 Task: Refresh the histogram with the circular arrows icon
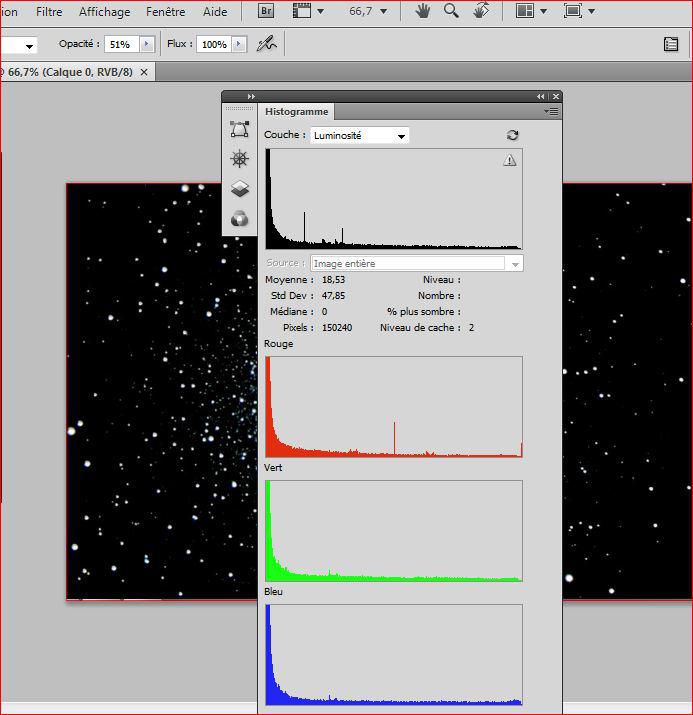pos(512,135)
